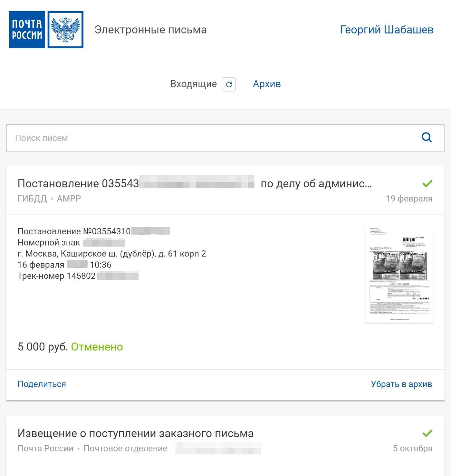Run search using the magnifier icon
Viewport: 451px width, 476px height.
[x=427, y=138]
